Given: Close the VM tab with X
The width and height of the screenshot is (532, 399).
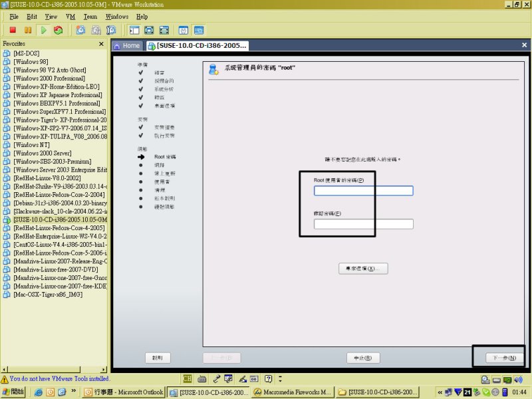Looking at the screenshot, I should point(524,45).
